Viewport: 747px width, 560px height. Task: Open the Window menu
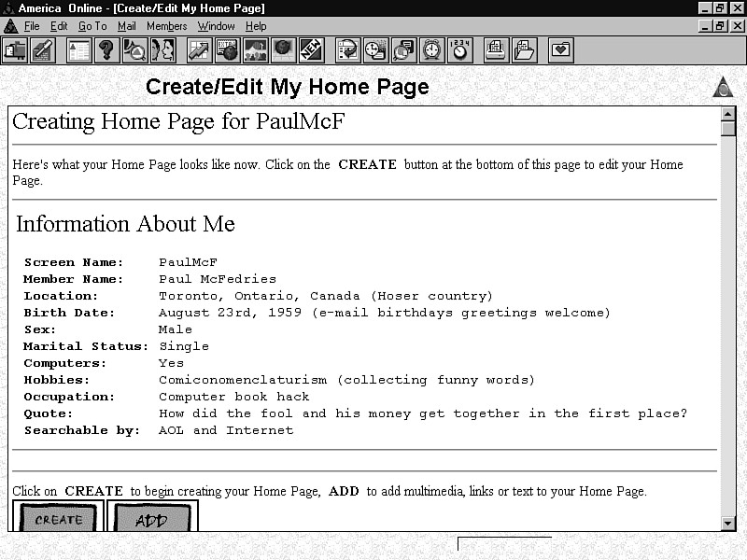(x=217, y=26)
